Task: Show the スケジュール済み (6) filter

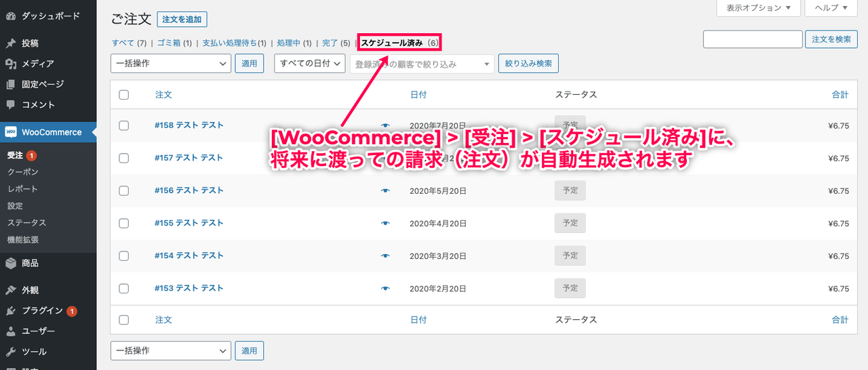Action: [x=399, y=43]
